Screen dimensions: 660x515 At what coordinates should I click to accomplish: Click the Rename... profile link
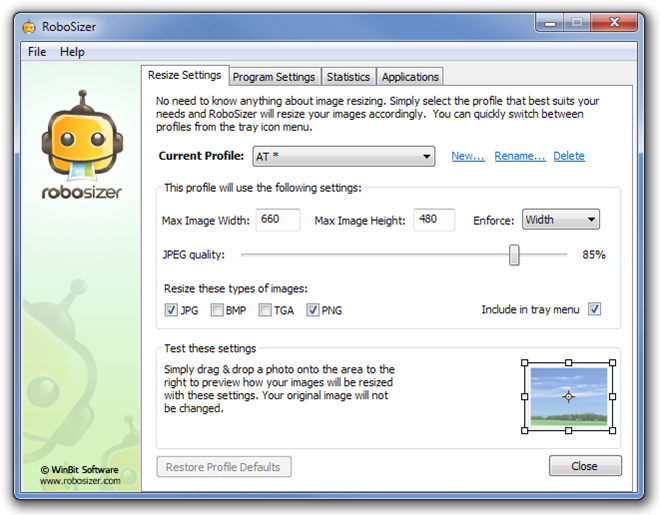[x=520, y=156]
